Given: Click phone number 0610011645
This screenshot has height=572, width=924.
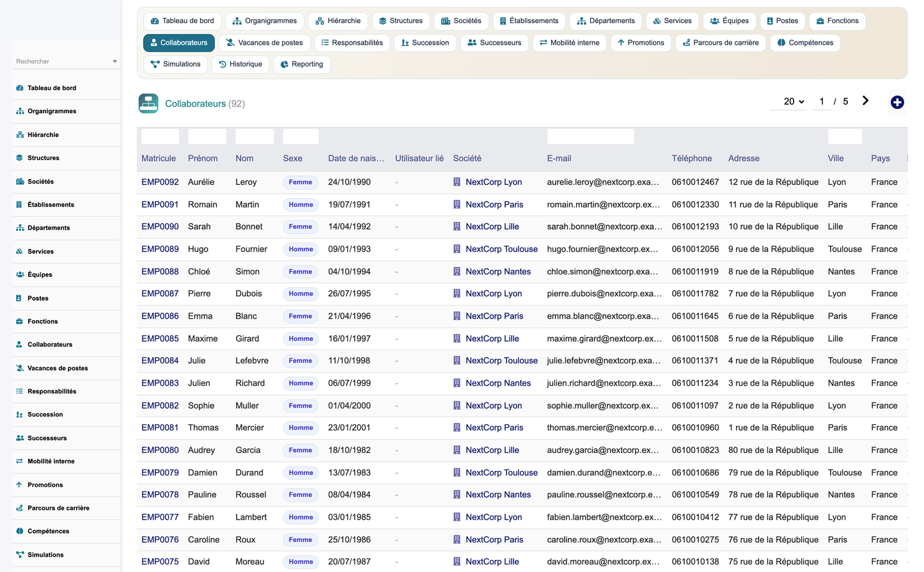Looking at the screenshot, I should pos(695,316).
